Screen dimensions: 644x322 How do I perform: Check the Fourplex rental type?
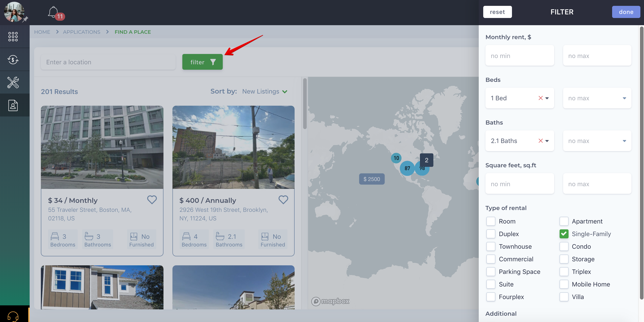(491, 297)
